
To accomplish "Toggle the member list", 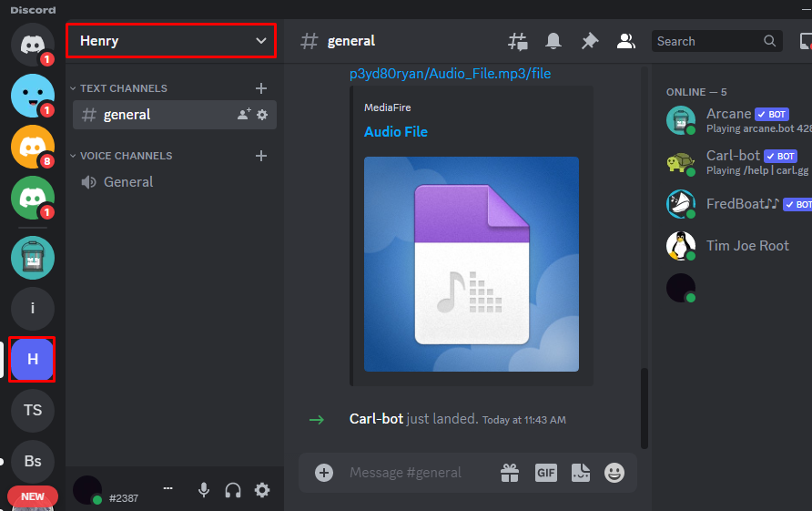I will (x=625, y=41).
